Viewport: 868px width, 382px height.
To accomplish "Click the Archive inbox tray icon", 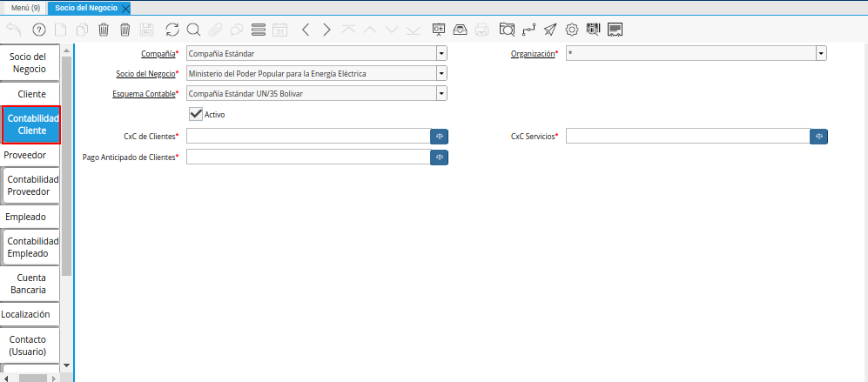I will click(460, 30).
